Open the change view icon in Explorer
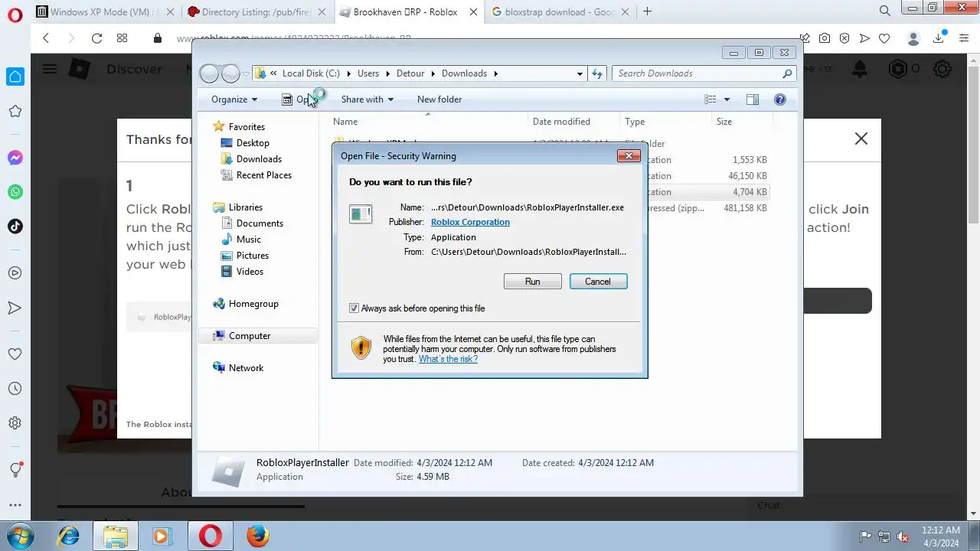The image size is (980, 551). coord(710,99)
